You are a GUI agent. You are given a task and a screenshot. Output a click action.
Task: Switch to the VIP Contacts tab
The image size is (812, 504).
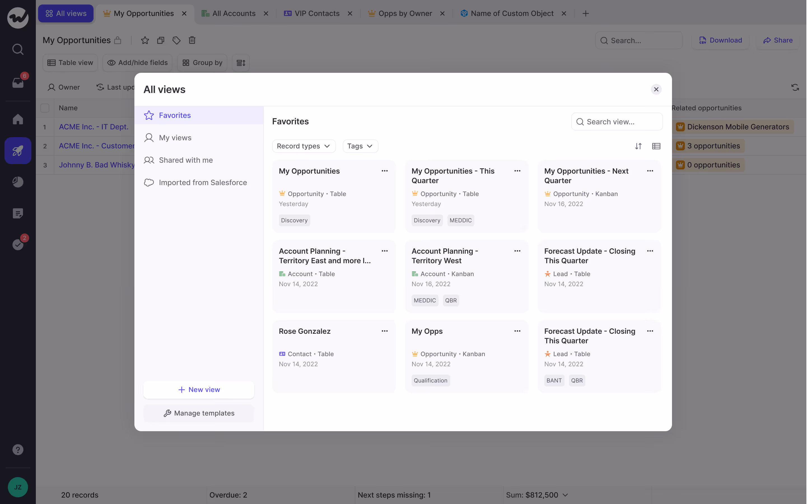point(317,13)
